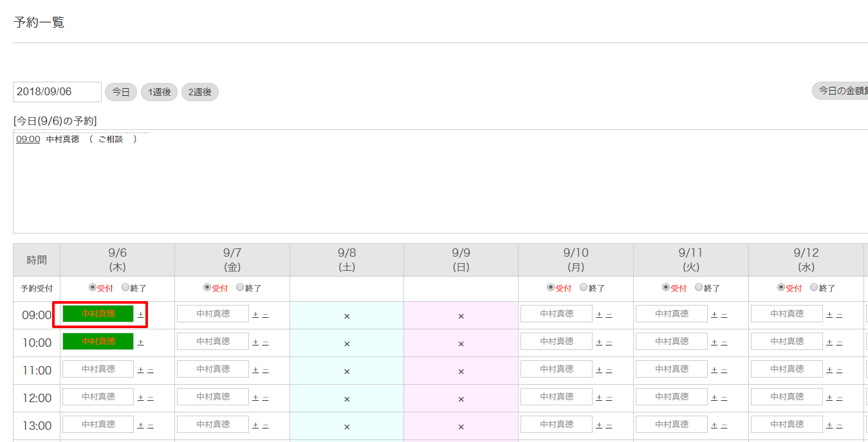Click the 今日 button
The width and height of the screenshot is (868, 442).
[x=121, y=92]
